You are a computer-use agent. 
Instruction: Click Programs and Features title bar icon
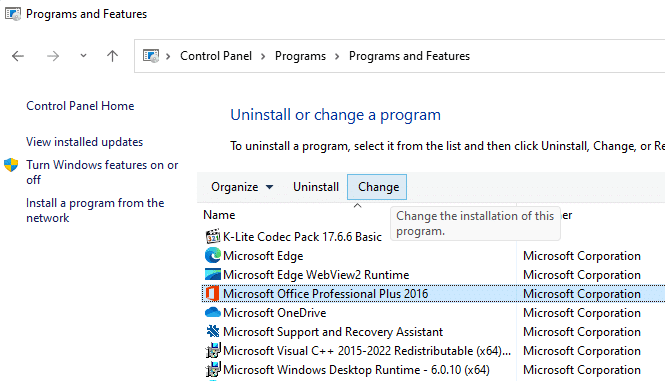click(13, 14)
